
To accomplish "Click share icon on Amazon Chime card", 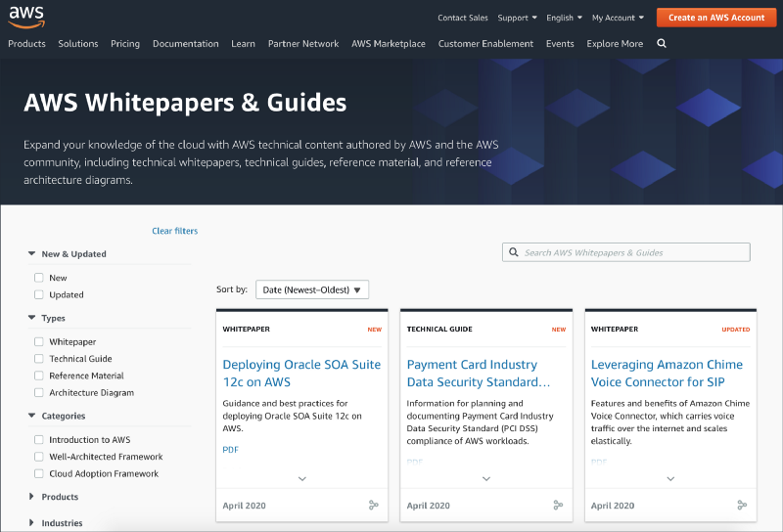I will tap(742, 505).
